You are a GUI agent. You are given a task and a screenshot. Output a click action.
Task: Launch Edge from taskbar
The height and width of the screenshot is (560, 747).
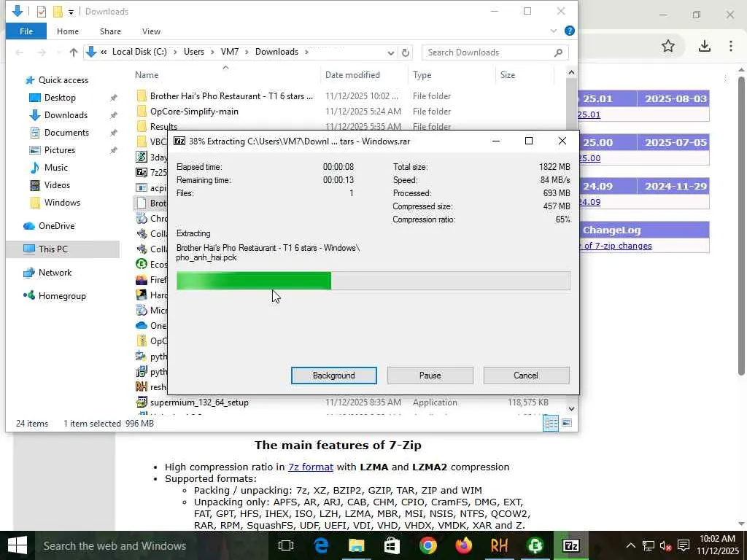[322, 545]
